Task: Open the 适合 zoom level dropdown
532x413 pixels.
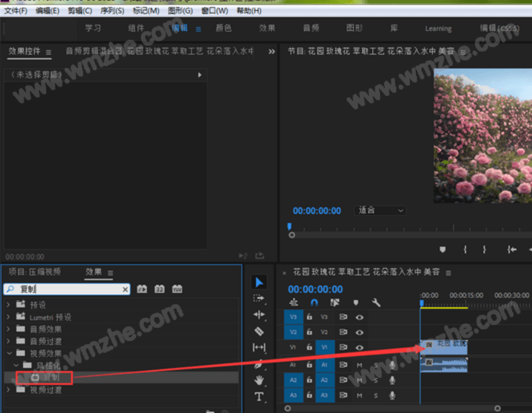Action: tap(381, 211)
